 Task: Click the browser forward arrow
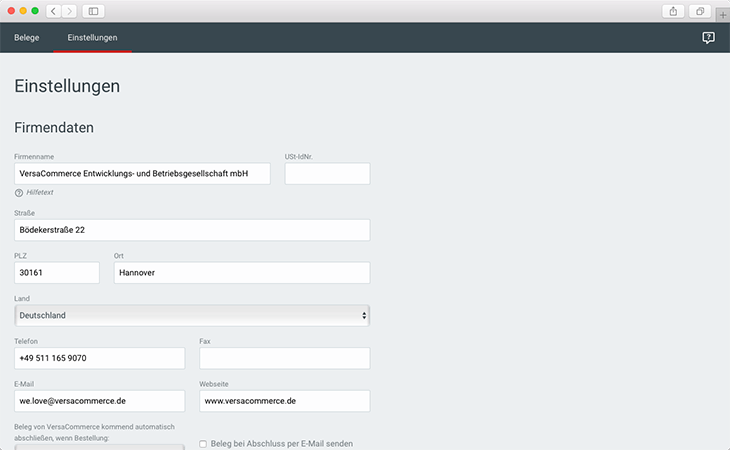69,11
